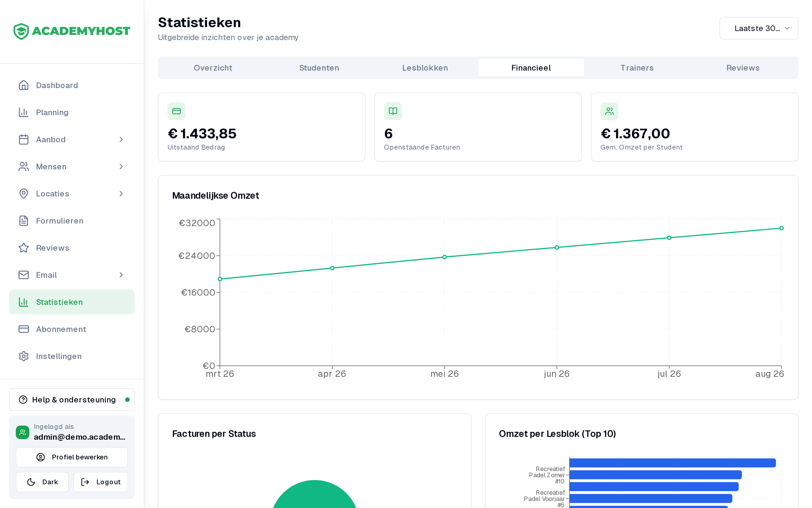812x508 pixels.
Task: Switch to the Studenten tab
Action: pos(319,68)
